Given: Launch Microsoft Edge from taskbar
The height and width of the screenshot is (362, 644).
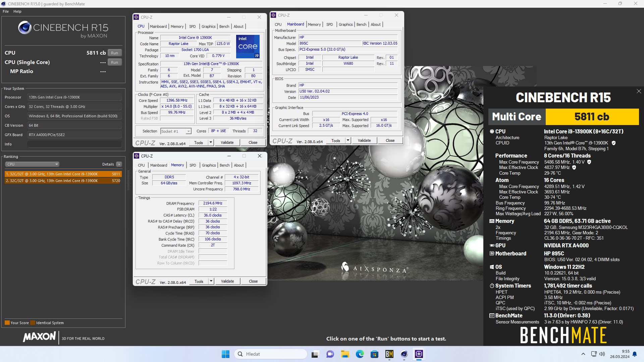Looking at the screenshot, I should tap(360, 354).
